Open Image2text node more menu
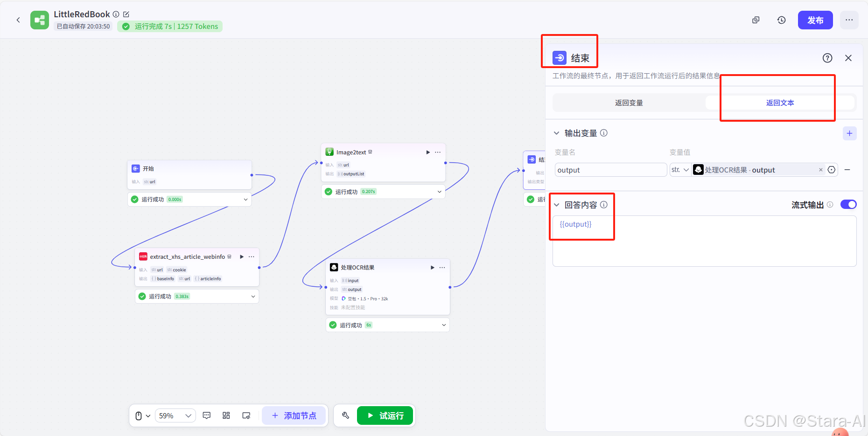Screen dimensions: 868x436 [x=438, y=152]
